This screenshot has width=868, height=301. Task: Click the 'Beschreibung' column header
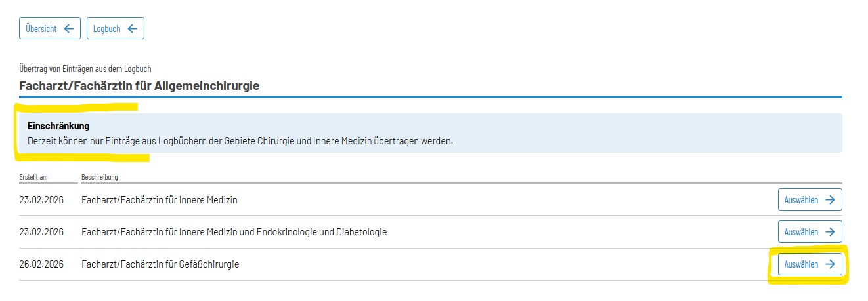point(100,177)
